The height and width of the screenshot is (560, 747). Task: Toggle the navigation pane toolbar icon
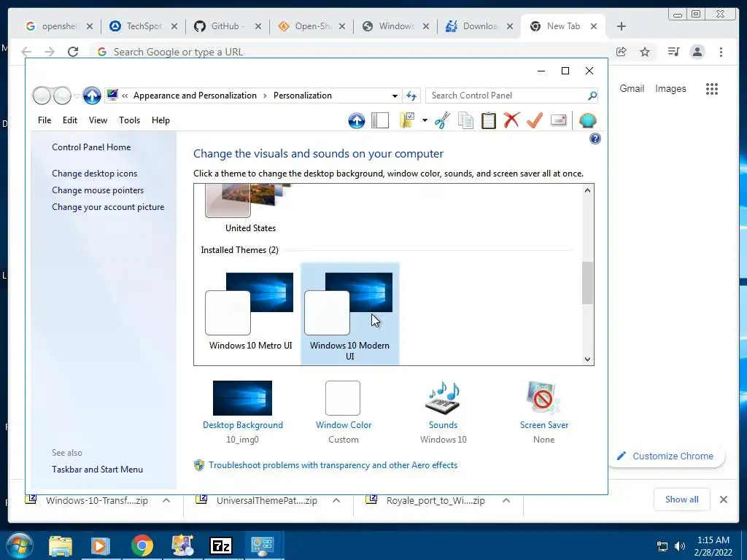pos(379,120)
